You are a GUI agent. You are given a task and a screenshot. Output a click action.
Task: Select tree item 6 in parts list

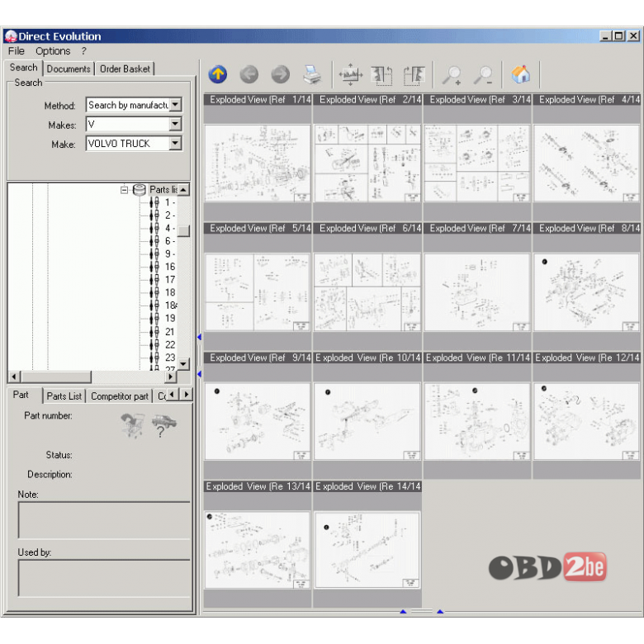tap(163, 241)
